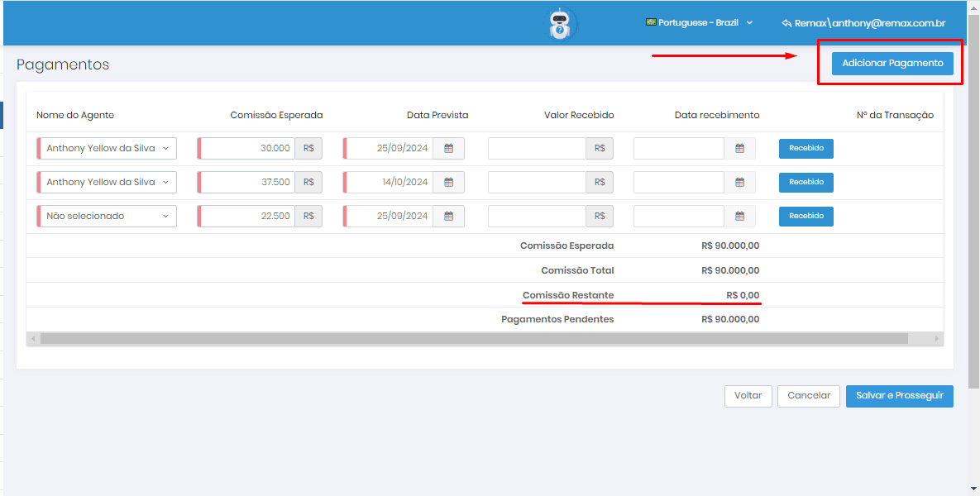Click Salvar e Prosseguir button

900,396
